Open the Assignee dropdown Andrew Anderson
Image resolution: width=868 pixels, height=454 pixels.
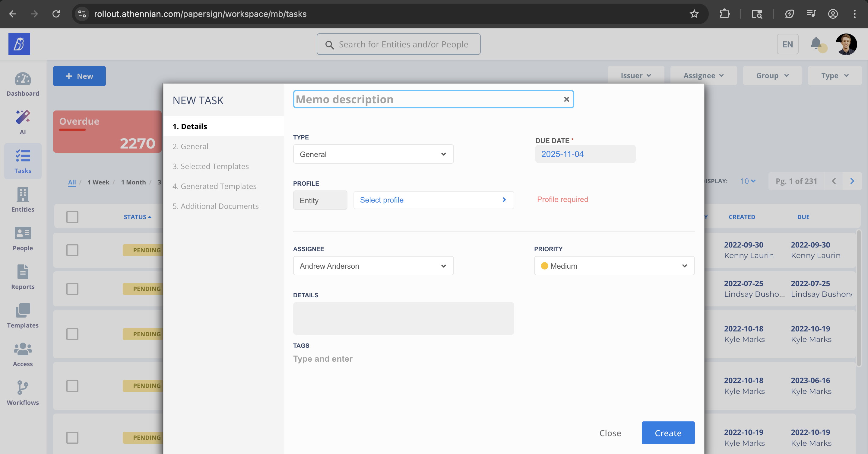373,266
